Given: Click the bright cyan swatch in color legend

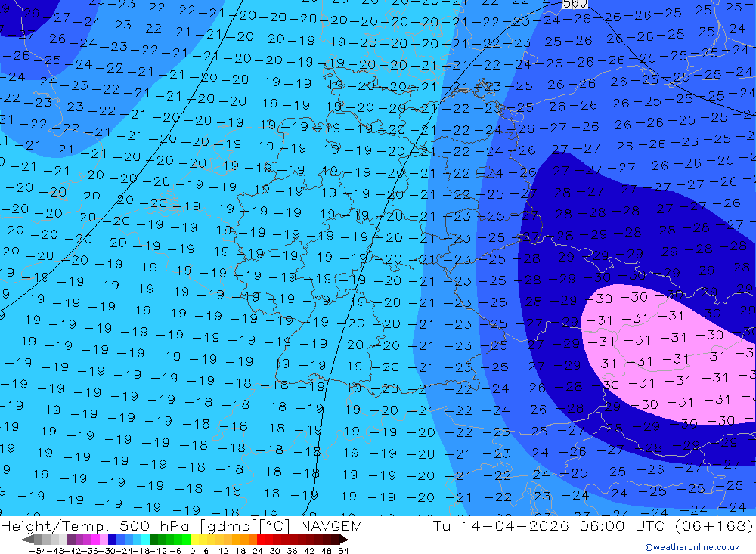Looking at the screenshot, I should point(145,540).
